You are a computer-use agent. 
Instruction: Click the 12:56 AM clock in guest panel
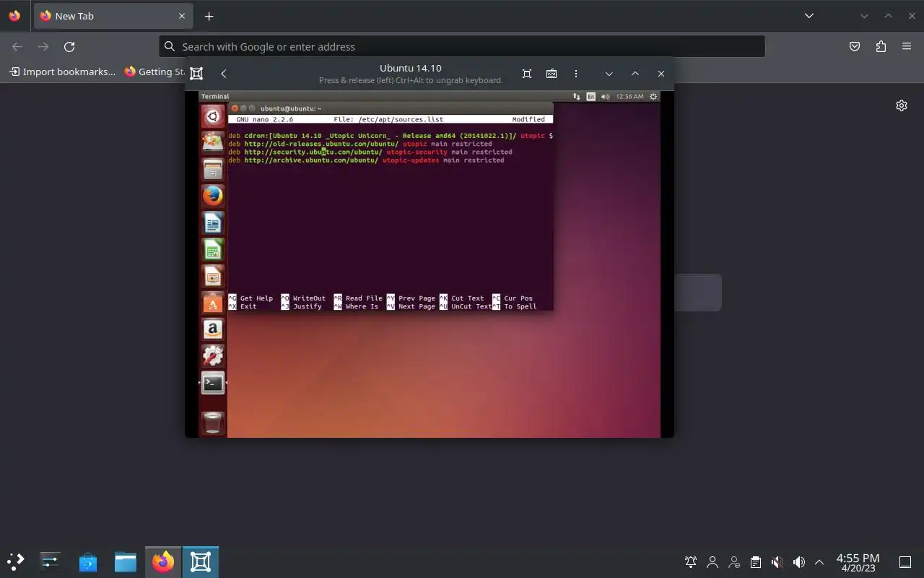point(630,96)
